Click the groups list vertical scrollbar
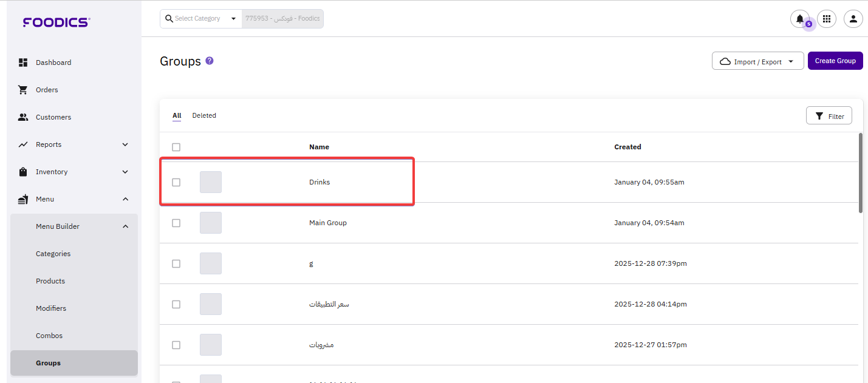The height and width of the screenshot is (383, 868). pyautogui.click(x=860, y=173)
